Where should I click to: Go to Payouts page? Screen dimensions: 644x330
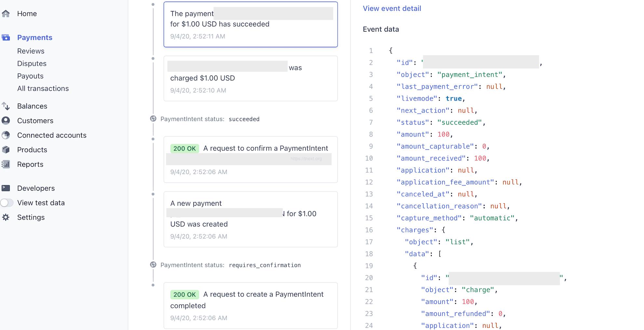30,76
